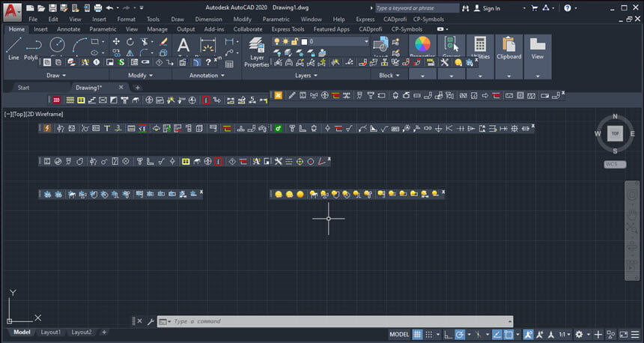
Task: Select the Polyline tool
Action: tap(32, 49)
